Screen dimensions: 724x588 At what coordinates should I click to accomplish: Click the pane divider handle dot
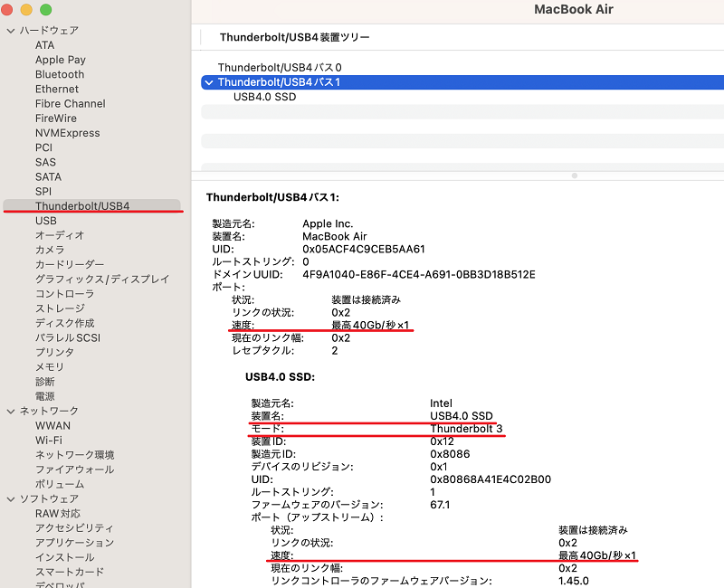(575, 175)
